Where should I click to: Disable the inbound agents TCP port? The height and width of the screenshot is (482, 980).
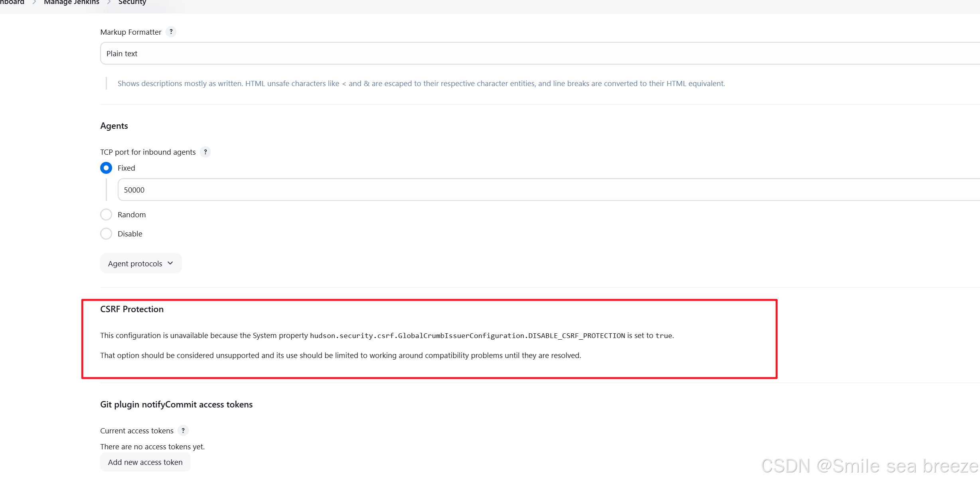106,234
